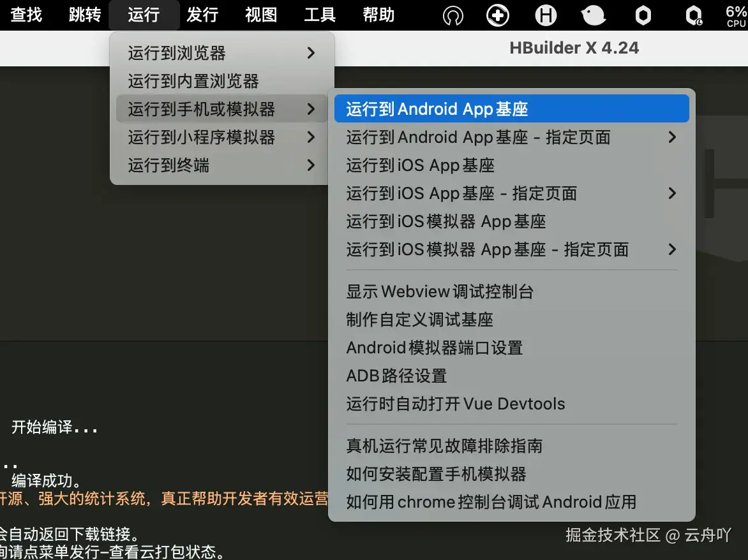748x560 pixels.
Task: Open 真机运行常见故障排除指南
Action: 511,446
